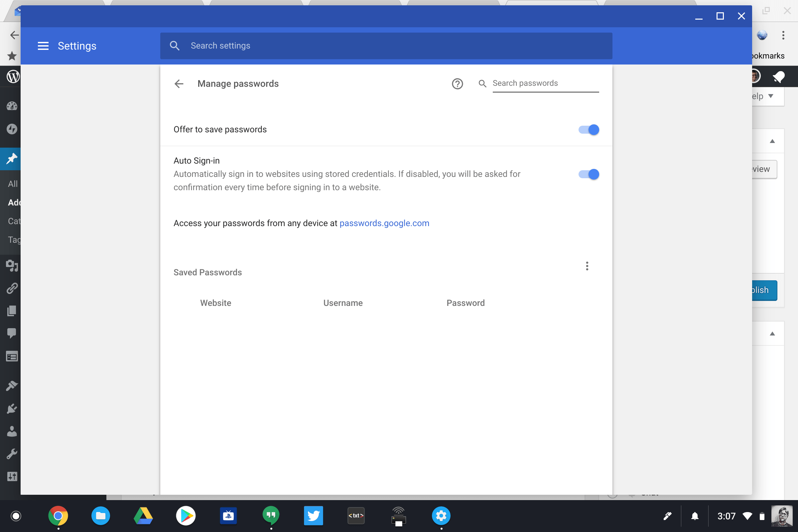Click the clock showing 3:07
This screenshot has height=532, width=798.
[x=727, y=516]
